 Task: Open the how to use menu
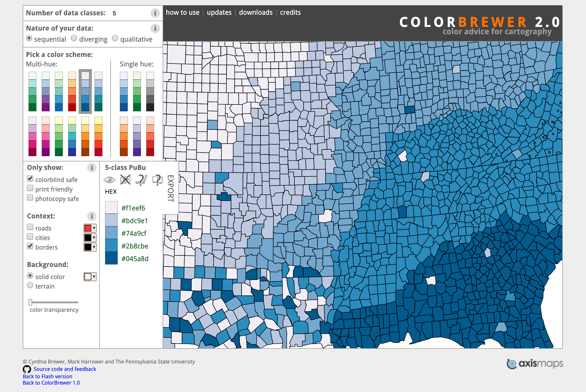pos(183,12)
